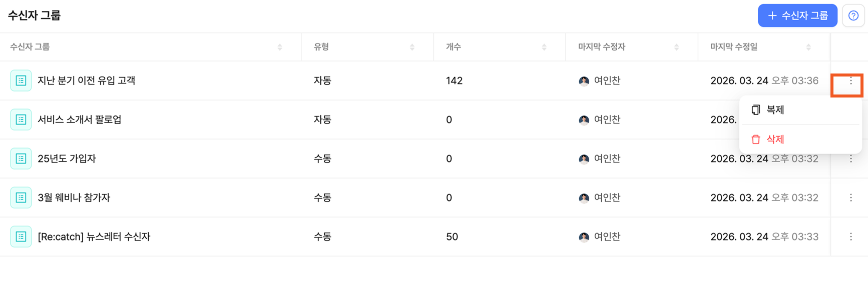The height and width of the screenshot is (294, 868).
Task: Select 삭제 from the context menu
Action: pyautogui.click(x=775, y=139)
